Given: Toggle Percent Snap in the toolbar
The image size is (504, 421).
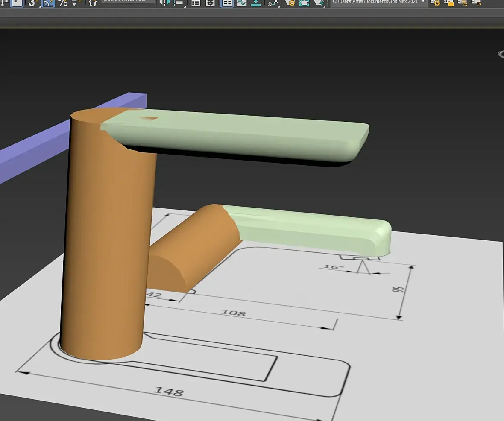Looking at the screenshot, I should (x=63, y=3).
